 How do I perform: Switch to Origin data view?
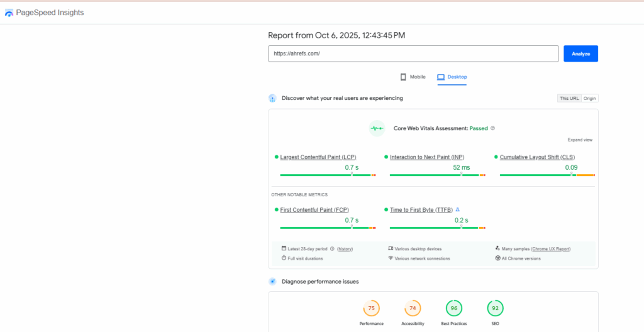point(589,99)
